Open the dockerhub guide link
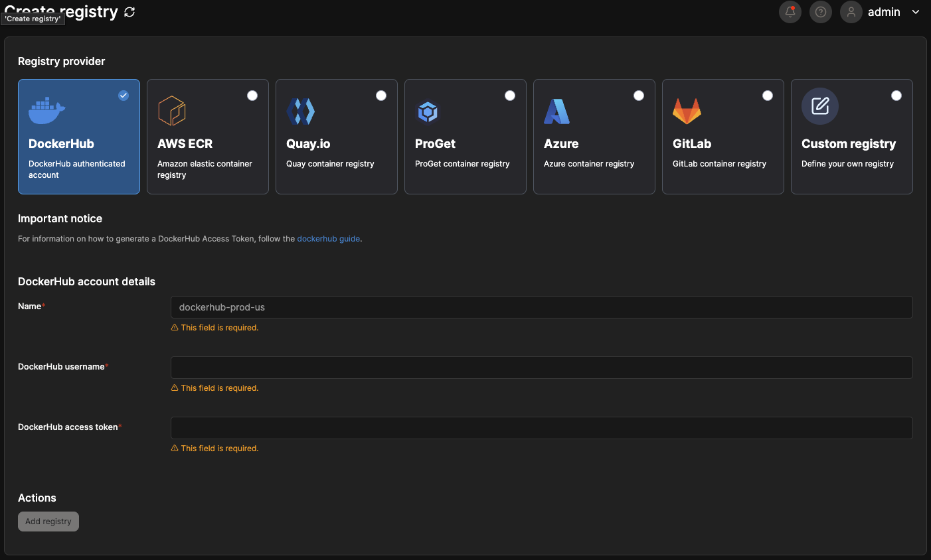This screenshot has width=931, height=560. coord(328,239)
